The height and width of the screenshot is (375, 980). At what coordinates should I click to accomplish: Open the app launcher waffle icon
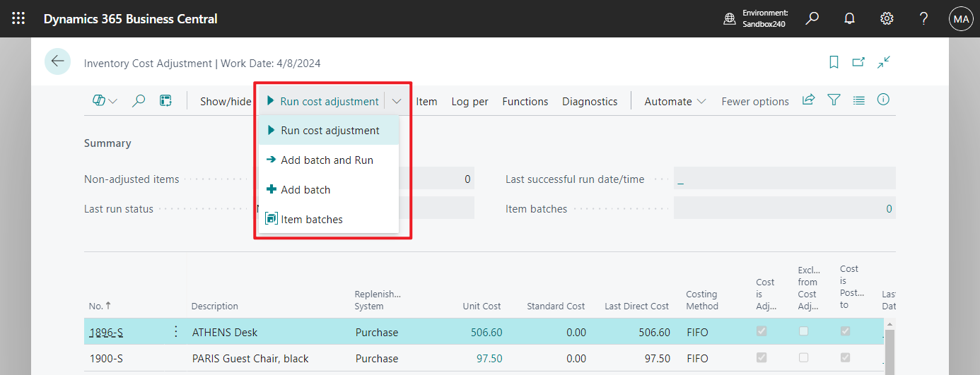(18, 19)
